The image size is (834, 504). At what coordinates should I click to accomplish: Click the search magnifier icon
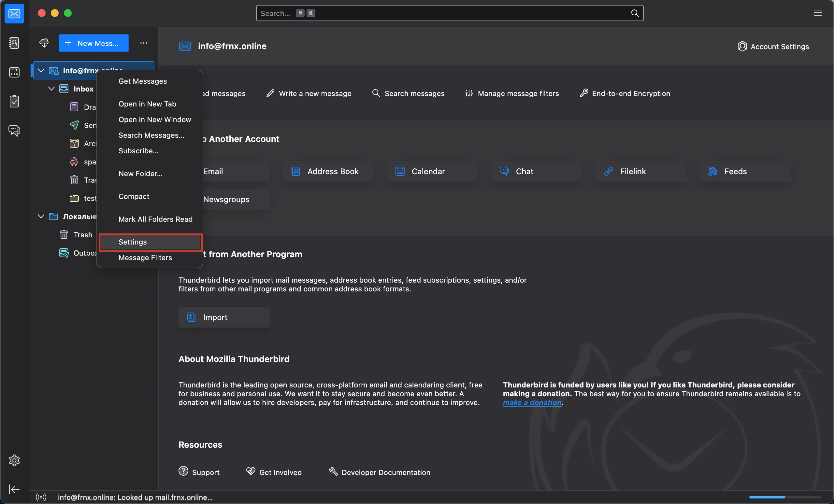coord(635,13)
